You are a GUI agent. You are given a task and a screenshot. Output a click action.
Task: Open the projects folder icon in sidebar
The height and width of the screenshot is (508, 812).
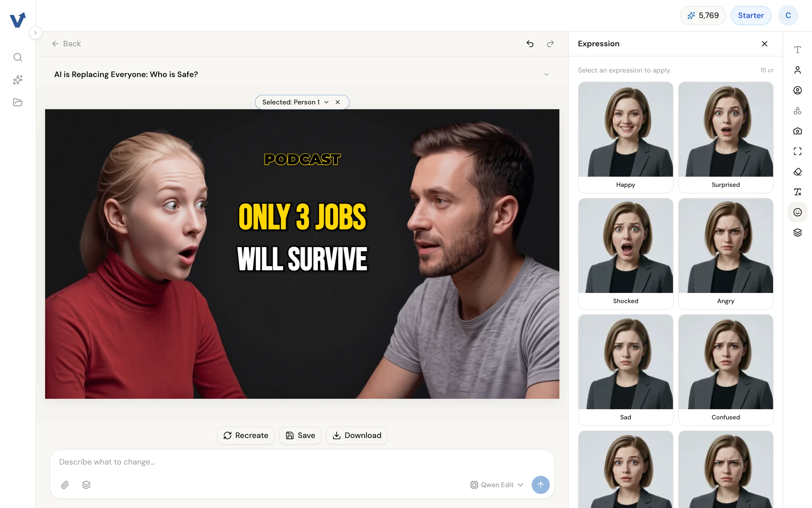pyautogui.click(x=18, y=102)
